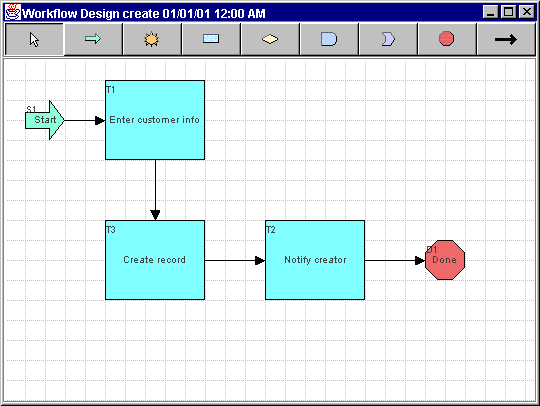This screenshot has width=540, height=406.
Task: Select arrow from T1 down to Create record
Action: click(155, 190)
